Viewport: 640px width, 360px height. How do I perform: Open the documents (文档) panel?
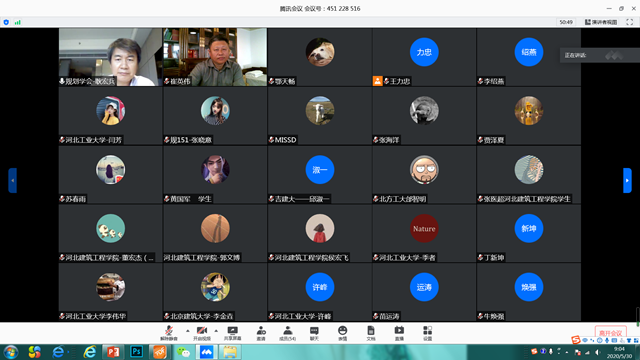pyautogui.click(x=371, y=333)
